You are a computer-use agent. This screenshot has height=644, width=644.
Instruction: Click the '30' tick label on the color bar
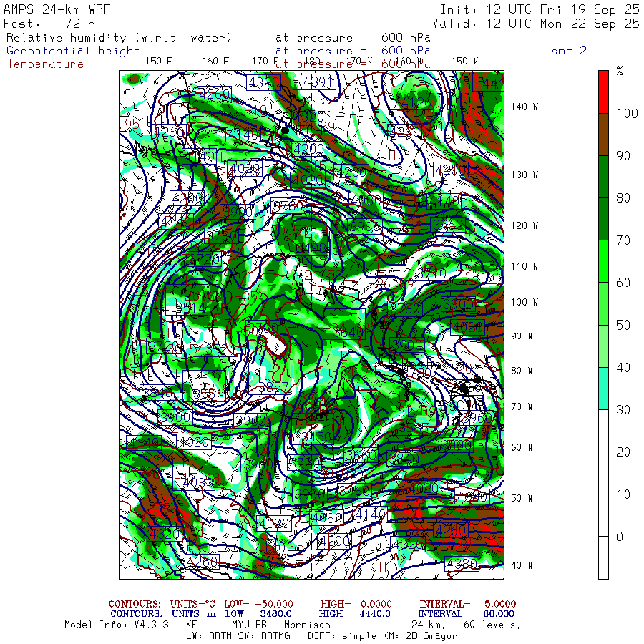[x=623, y=409]
